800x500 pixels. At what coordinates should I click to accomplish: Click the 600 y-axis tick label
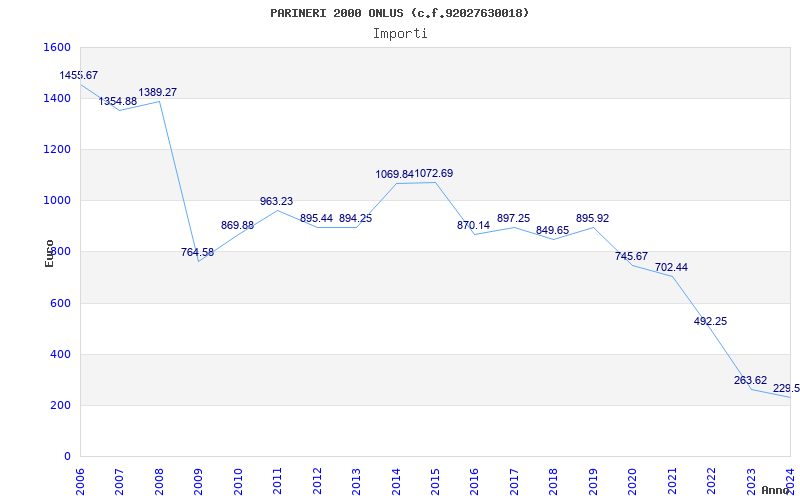coord(61,304)
